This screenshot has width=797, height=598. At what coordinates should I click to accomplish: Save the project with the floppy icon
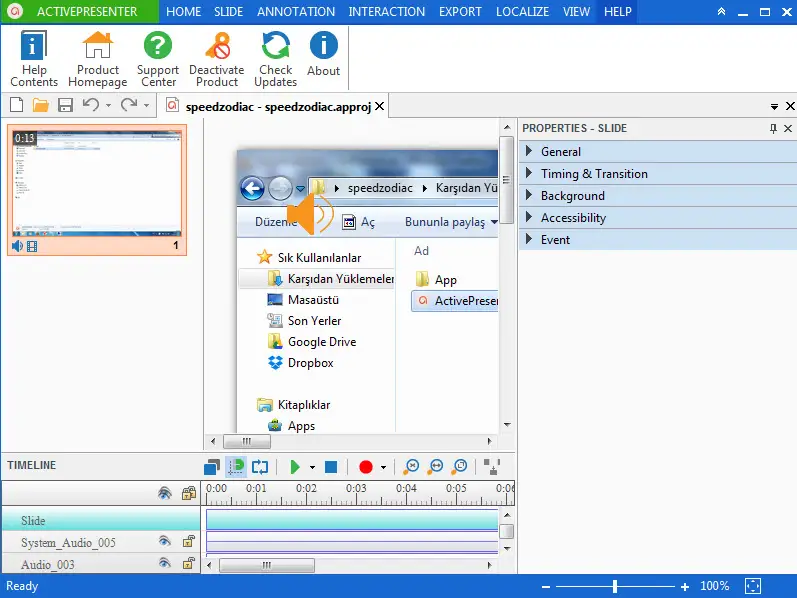(x=65, y=105)
